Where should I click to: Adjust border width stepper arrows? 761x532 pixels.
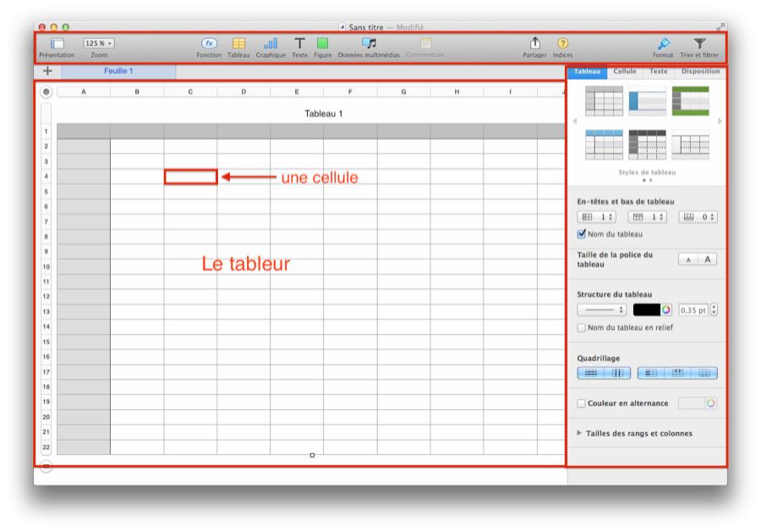[x=714, y=310]
